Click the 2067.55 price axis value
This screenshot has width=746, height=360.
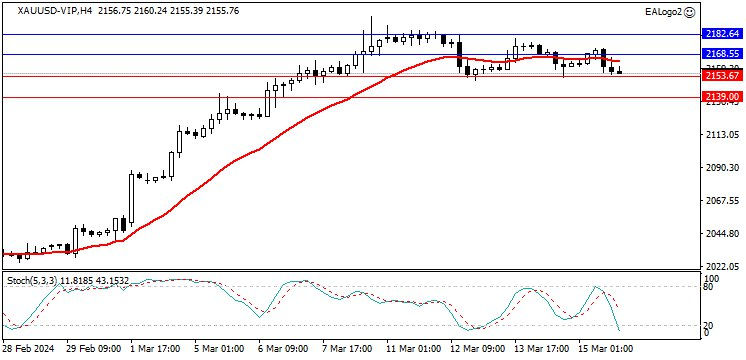[722, 201]
